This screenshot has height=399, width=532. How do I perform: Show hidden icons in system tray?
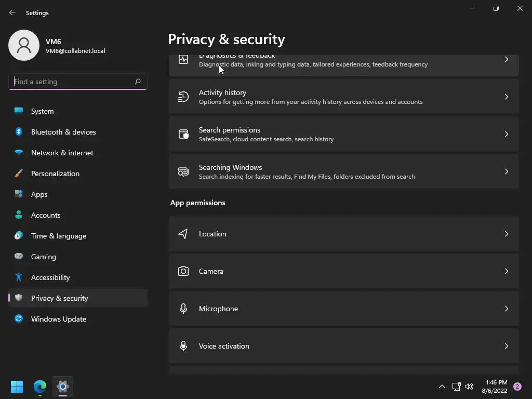442,387
